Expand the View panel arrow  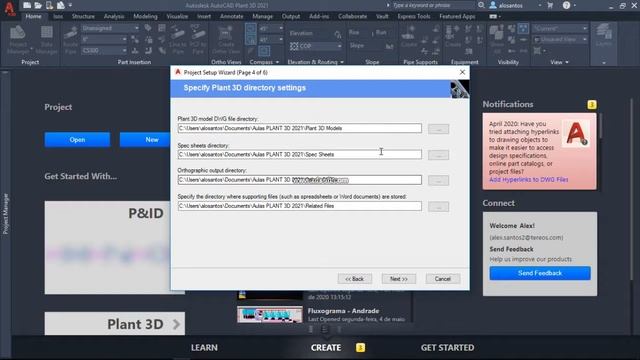click(567, 62)
